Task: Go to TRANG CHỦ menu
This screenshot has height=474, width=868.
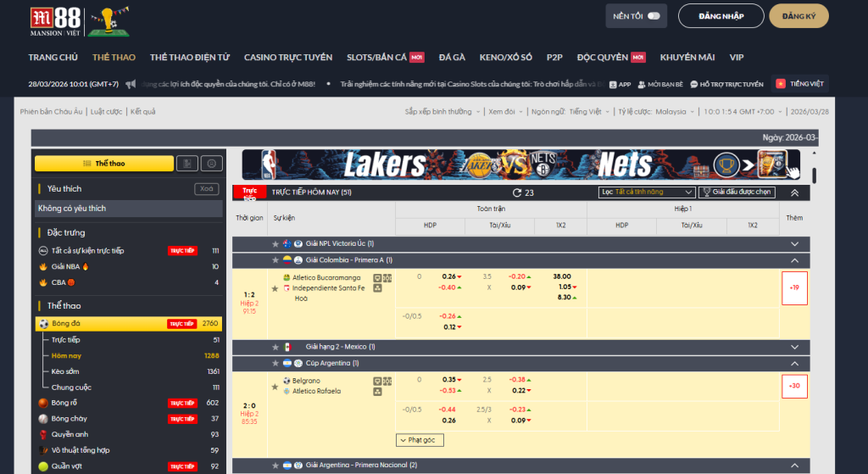Action: coord(53,57)
